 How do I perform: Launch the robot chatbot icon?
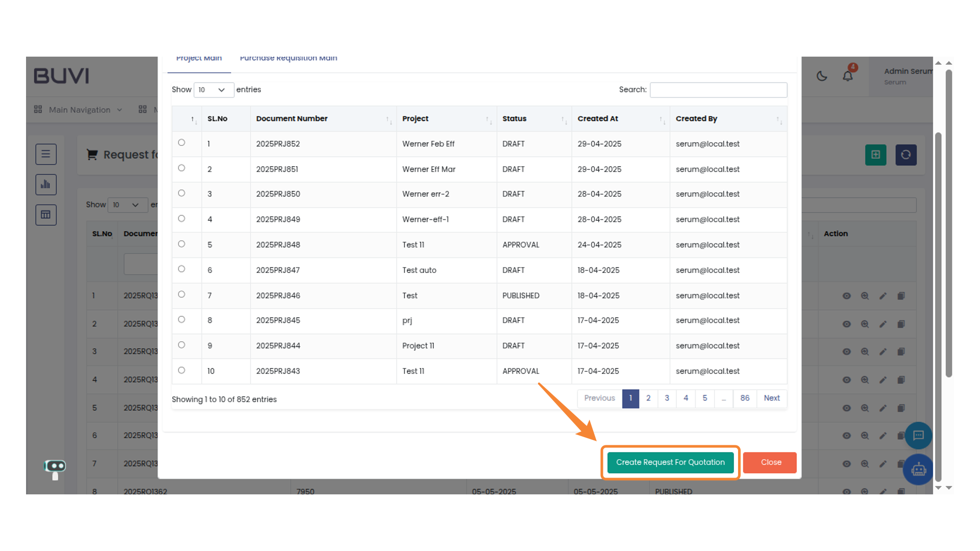[x=918, y=469]
